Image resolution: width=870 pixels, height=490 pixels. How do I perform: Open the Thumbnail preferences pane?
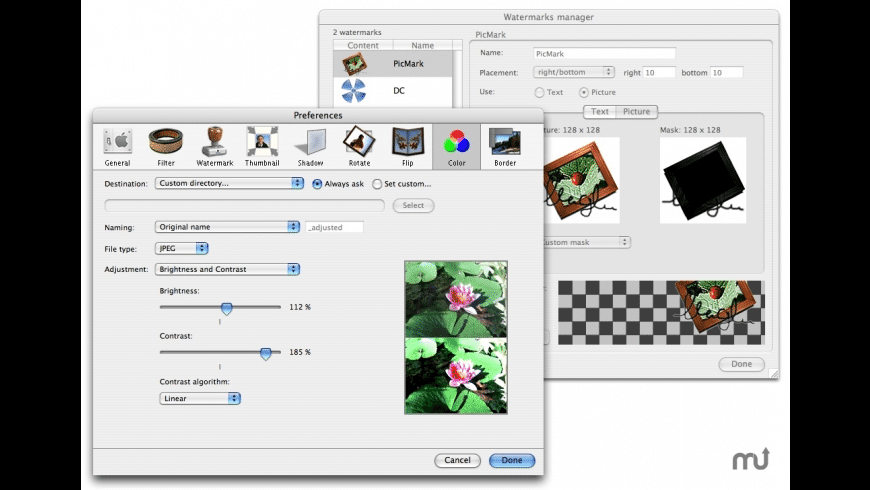tap(262, 147)
